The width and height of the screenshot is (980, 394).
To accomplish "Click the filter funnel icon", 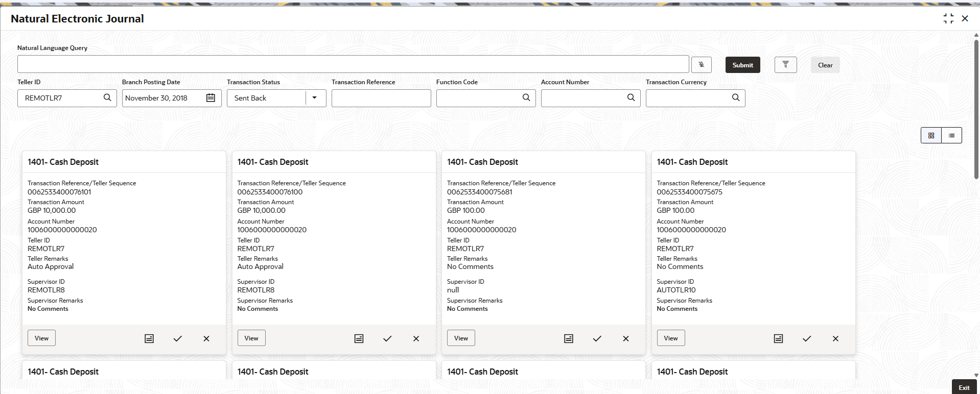I will tap(785, 65).
